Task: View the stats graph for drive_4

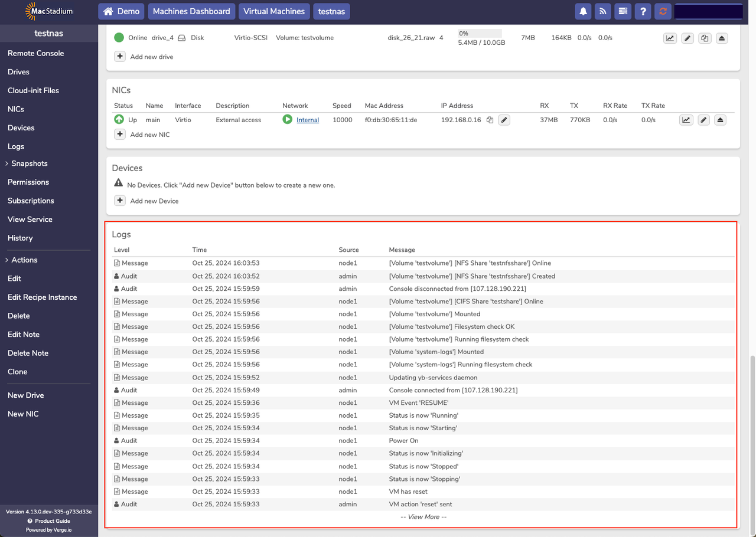Action: 670,38
